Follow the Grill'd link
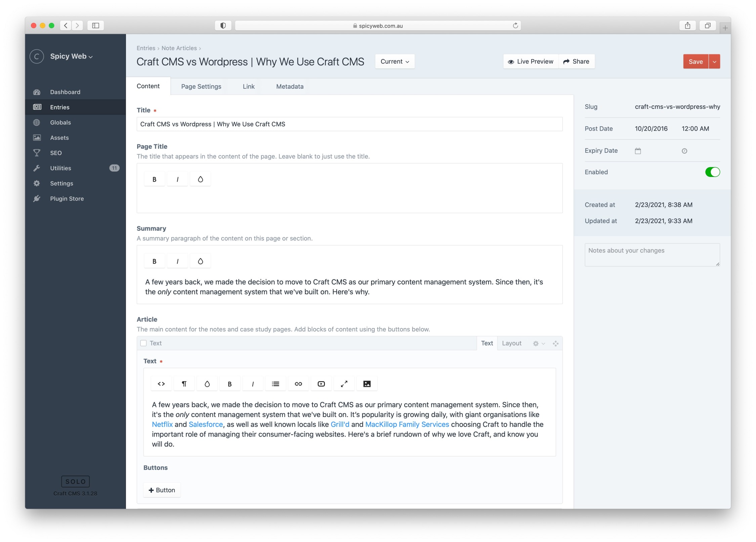Image resolution: width=756 pixels, height=542 pixels. tap(340, 424)
